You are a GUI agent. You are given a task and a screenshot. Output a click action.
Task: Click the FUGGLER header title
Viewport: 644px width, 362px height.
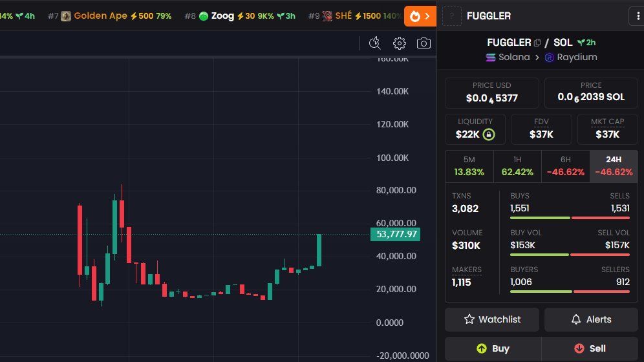click(x=489, y=16)
